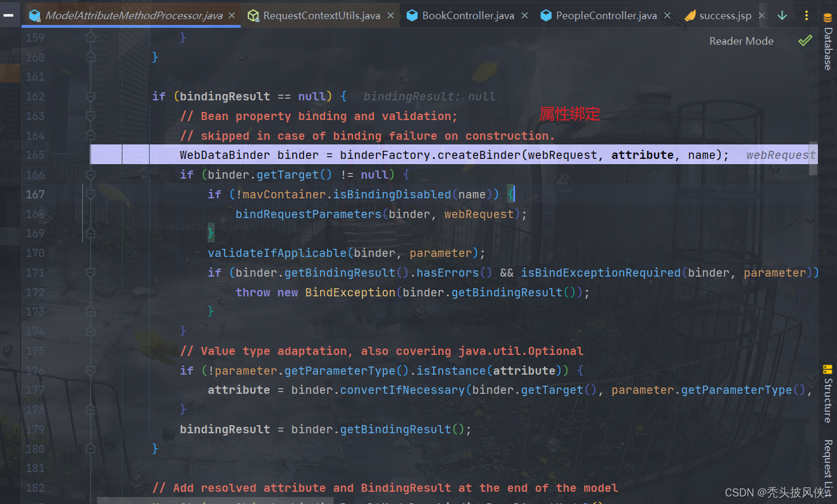837x504 pixels.
Task: Close the RequestContextUtils.java tab
Action: click(391, 16)
